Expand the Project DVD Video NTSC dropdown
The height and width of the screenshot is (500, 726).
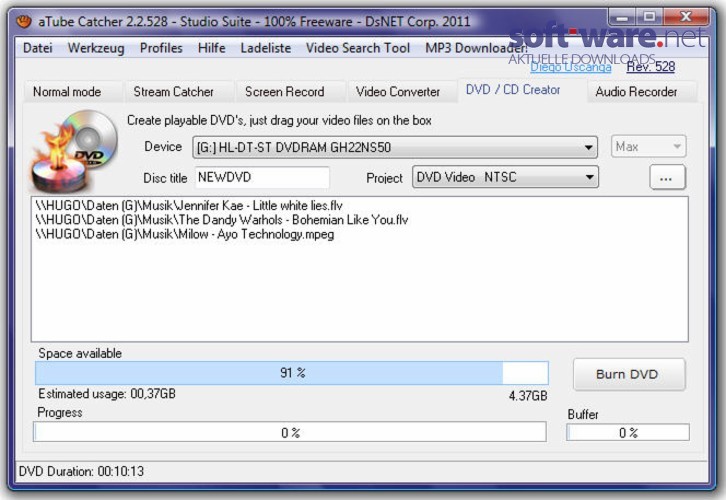505,177
